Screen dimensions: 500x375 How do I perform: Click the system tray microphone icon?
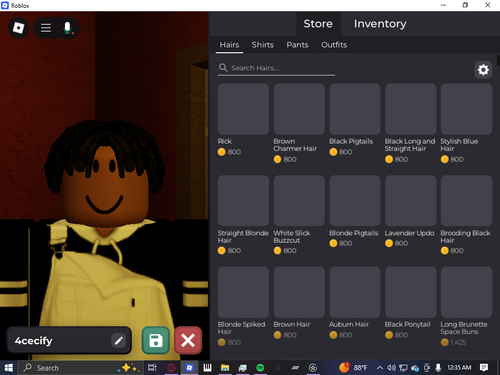[438, 368]
